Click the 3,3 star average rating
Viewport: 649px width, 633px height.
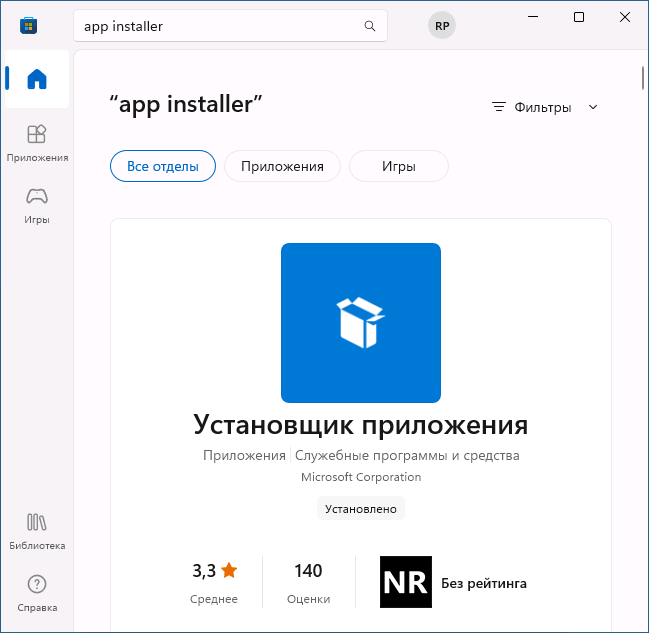tap(214, 571)
